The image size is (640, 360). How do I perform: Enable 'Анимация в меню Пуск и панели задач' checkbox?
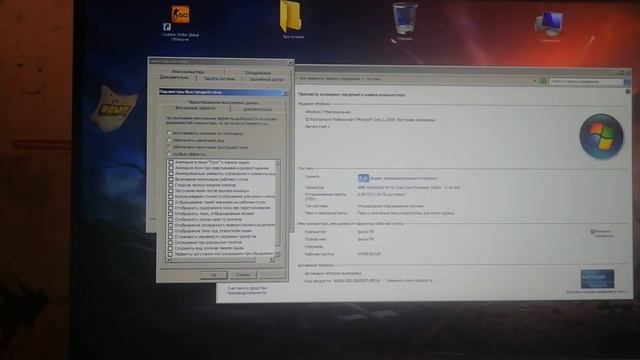tap(171, 162)
